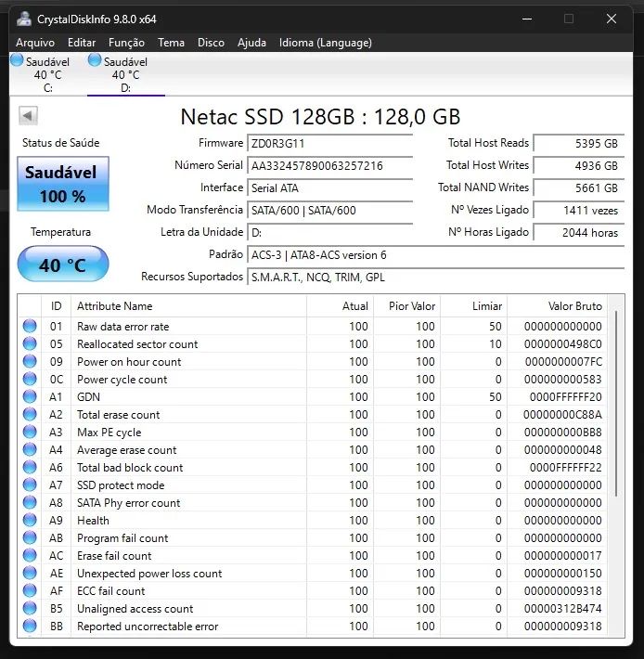Click status orb of Health row

(30, 521)
